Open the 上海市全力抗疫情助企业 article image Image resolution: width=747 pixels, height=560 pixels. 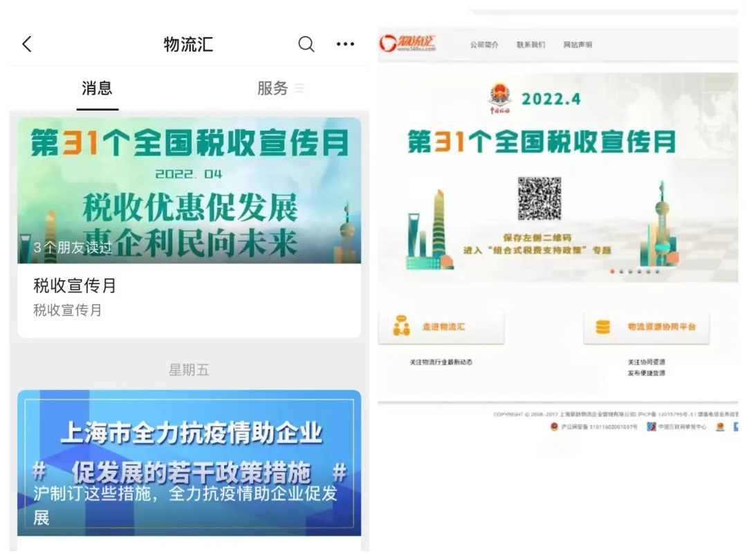pos(189,463)
